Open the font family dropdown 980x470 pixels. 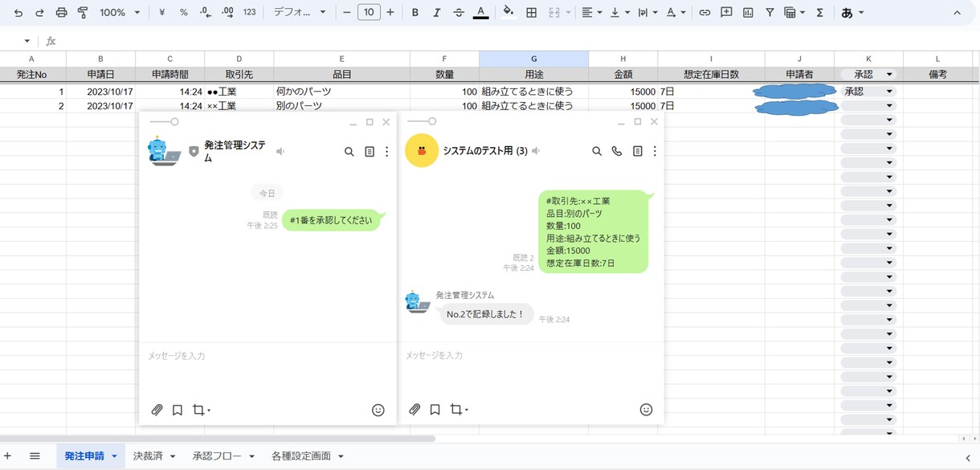[300, 13]
